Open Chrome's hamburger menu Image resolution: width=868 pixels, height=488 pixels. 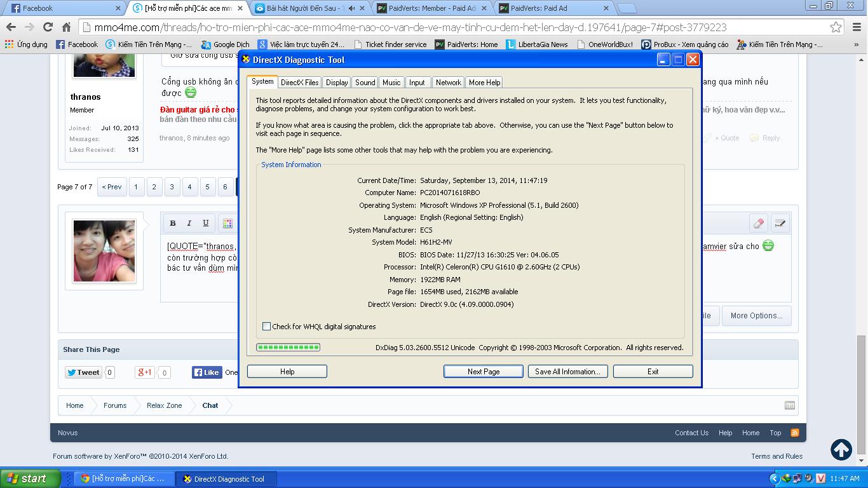tap(856, 27)
